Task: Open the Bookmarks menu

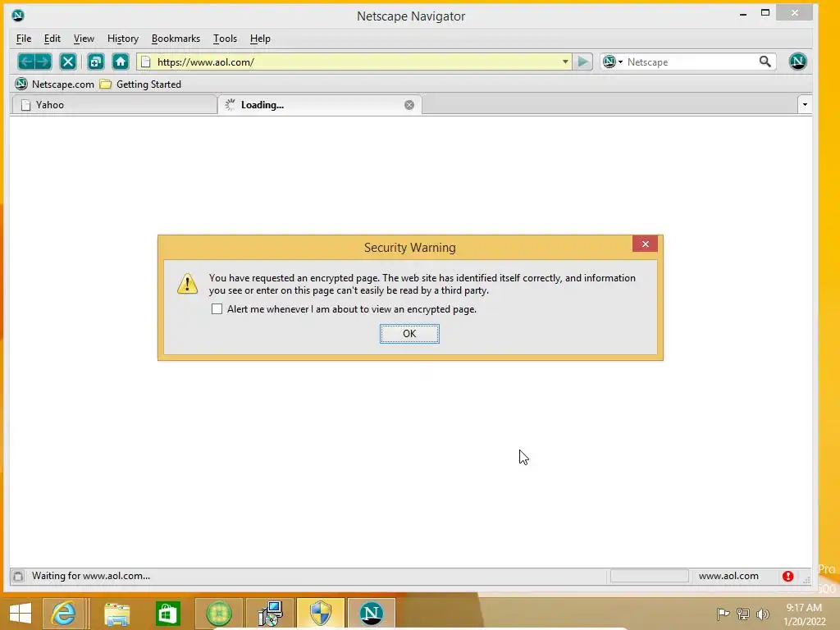Action: 176,39
